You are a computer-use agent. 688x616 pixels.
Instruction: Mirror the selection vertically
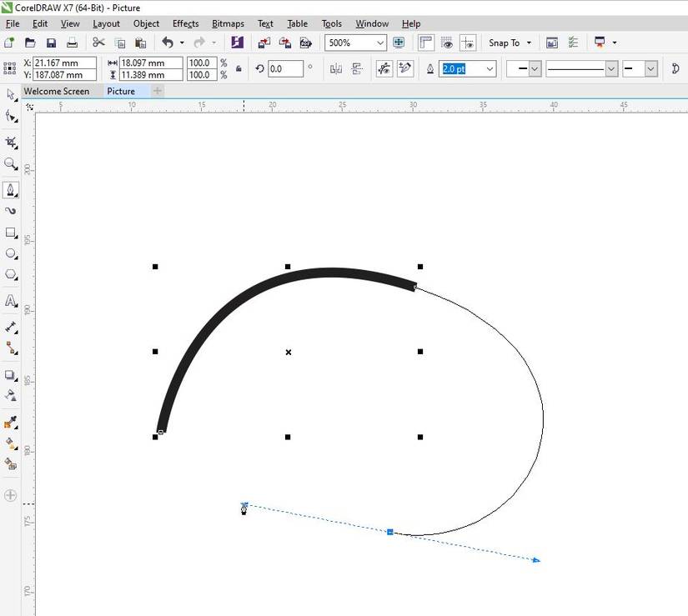(359, 68)
